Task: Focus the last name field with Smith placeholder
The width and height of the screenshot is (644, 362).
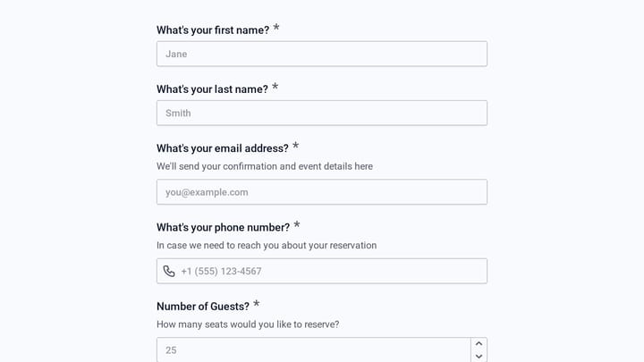Action: click(322, 113)
